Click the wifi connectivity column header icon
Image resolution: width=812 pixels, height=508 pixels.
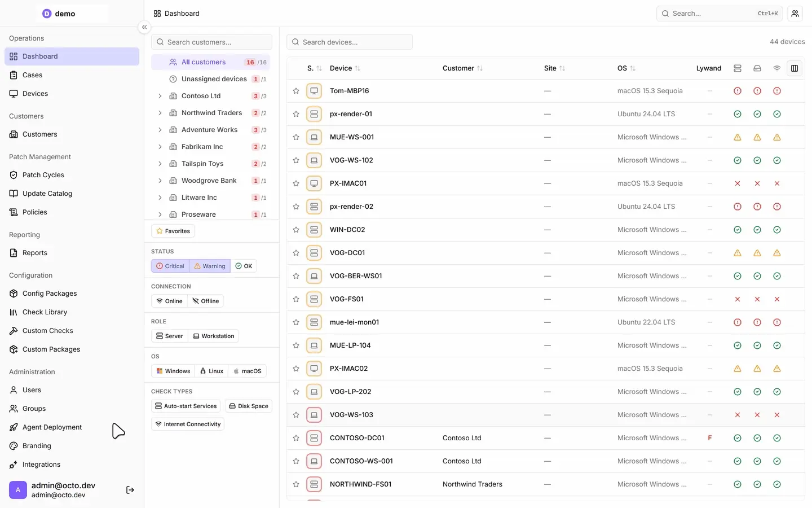777,68
